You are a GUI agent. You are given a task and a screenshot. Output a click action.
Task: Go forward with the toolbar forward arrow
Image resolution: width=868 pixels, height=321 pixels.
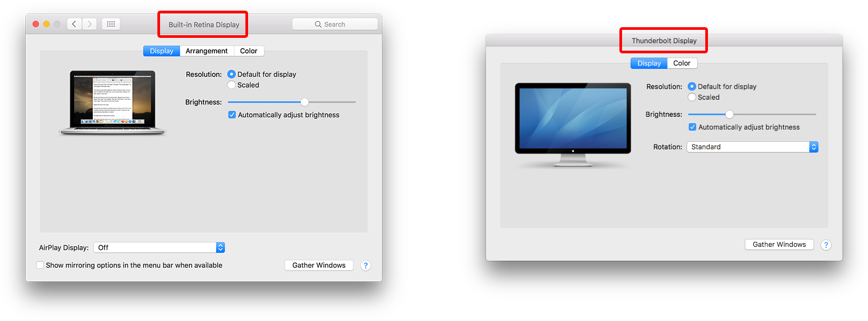[90, 24]
